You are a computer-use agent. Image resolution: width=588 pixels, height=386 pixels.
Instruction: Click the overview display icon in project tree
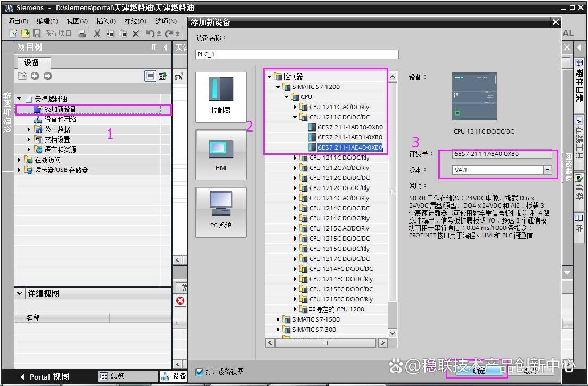click(x=150, y=76)
